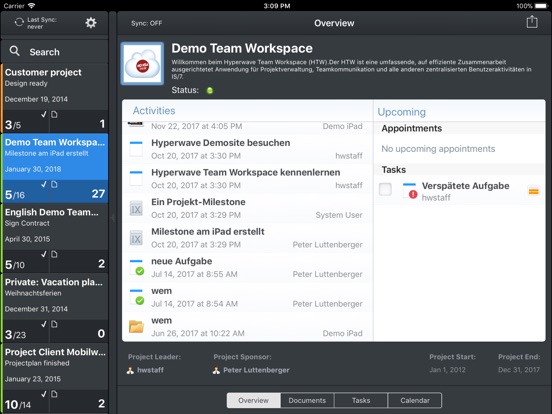Open the Calendar tab
The width and height of the screenshot is (552, 414).
(x=415, y=401)
